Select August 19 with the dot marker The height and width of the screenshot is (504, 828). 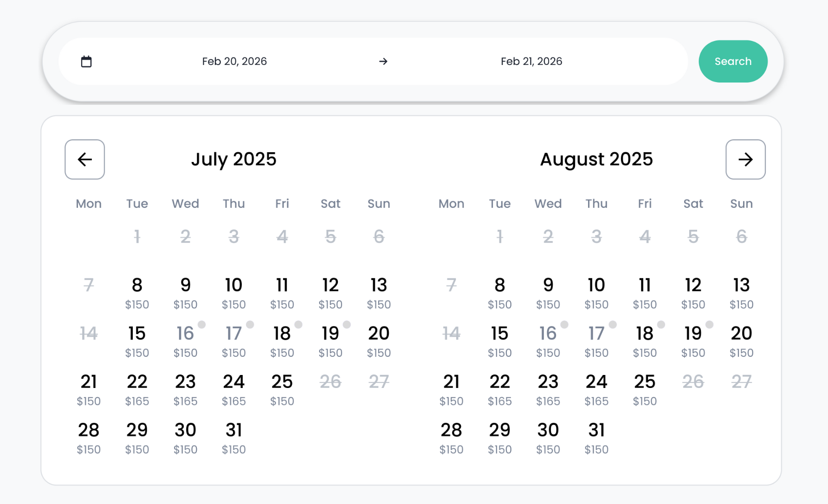693,341
